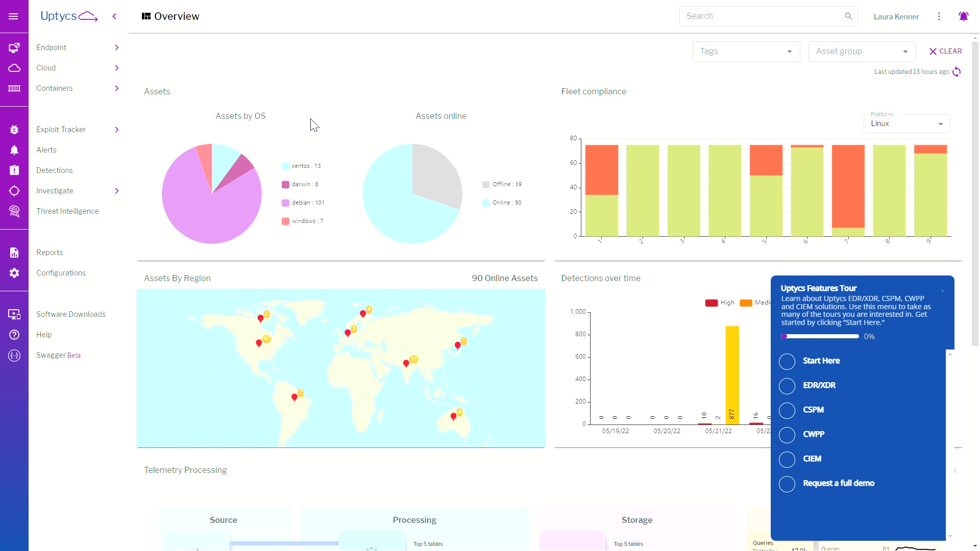Screen dimensions: 980x551
Task: Select the CWPP tour radio
Action: click(787, 435)
